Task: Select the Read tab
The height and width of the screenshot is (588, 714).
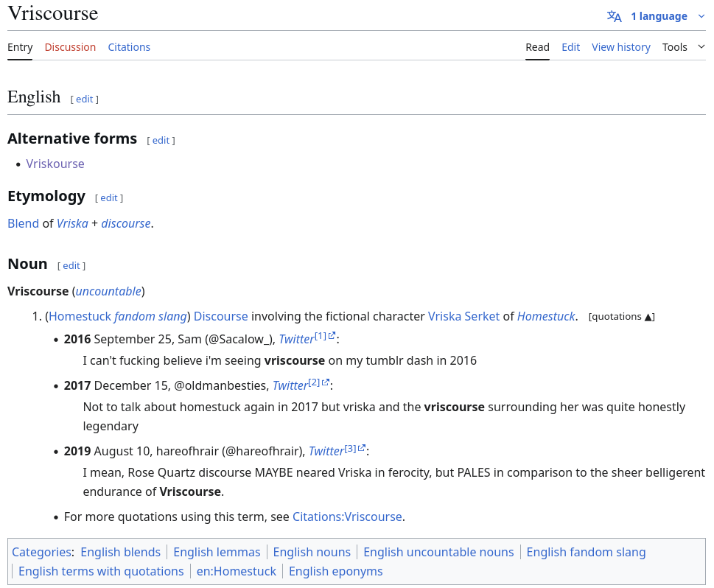Action: [x=537, y=47]
